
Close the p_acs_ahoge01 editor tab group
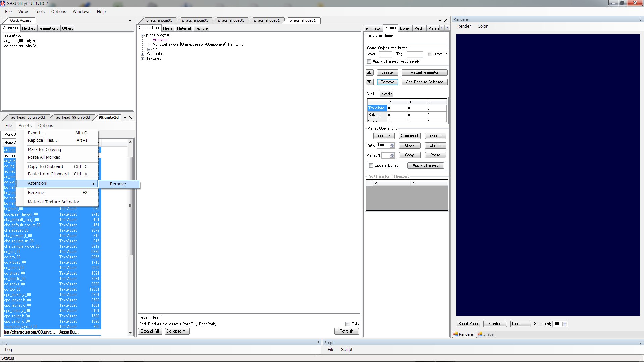[x=446, y=20]
